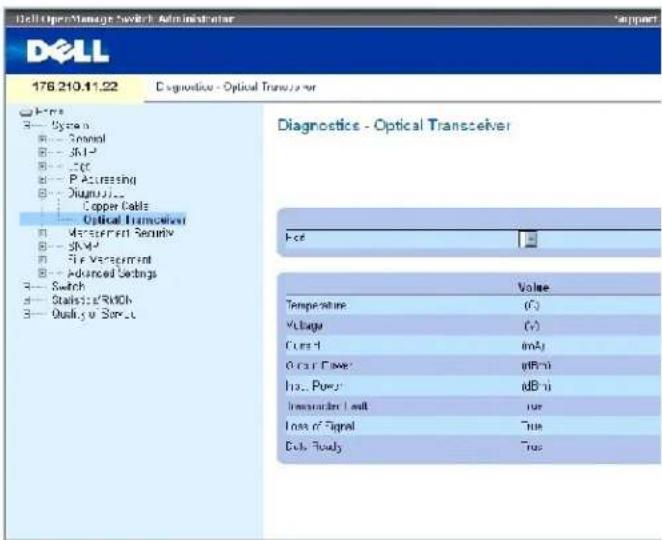
Task: Select System in the navigation tree
Action: (70, 125)
